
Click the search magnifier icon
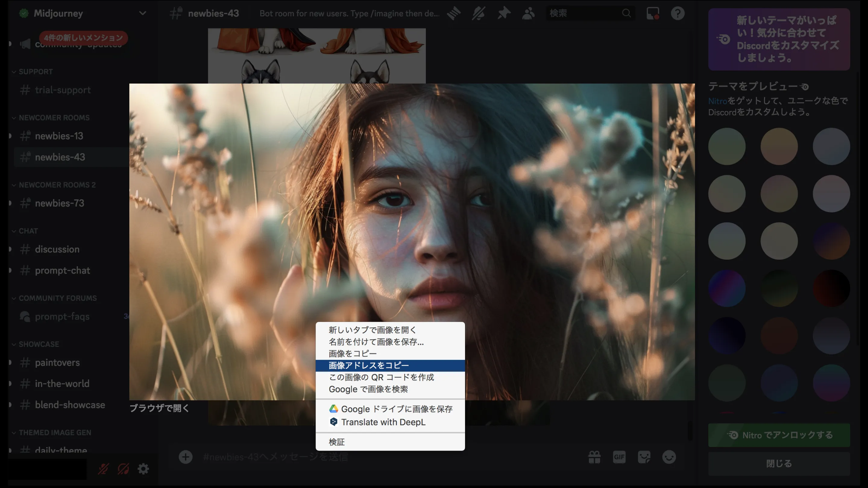pos(626,14)
